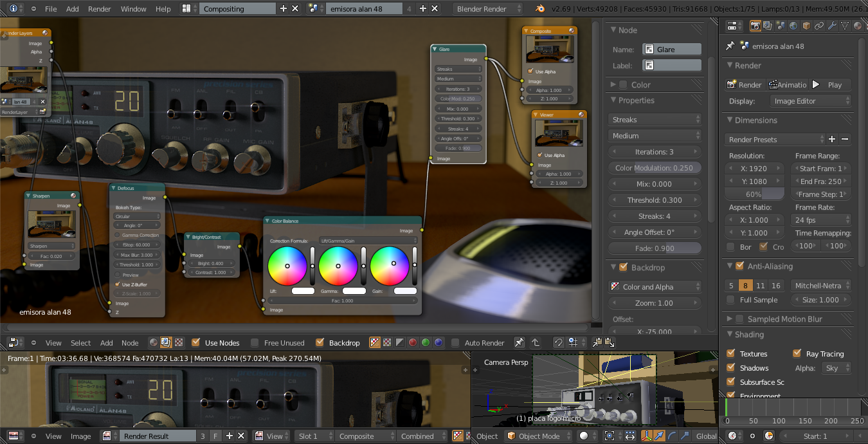Expand the Sampled Motion Blur panel
The image size is (868, 444).
[730, 319]
